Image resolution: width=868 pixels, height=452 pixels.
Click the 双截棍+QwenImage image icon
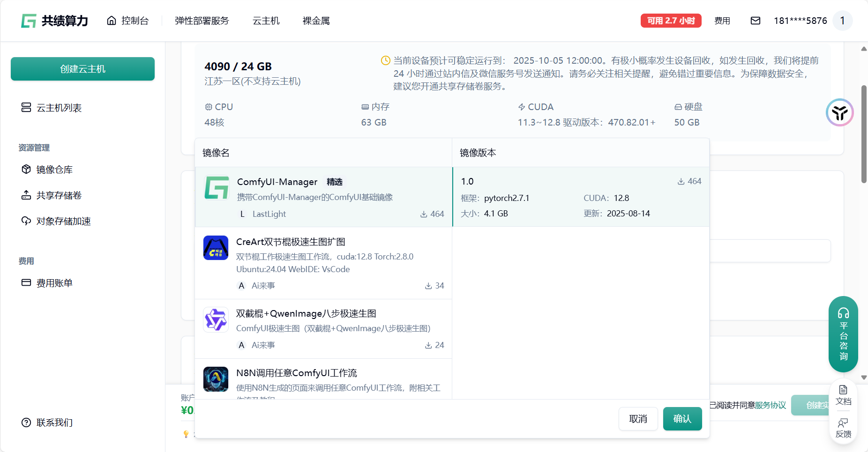pyautogui.click(x=216, y=319)
